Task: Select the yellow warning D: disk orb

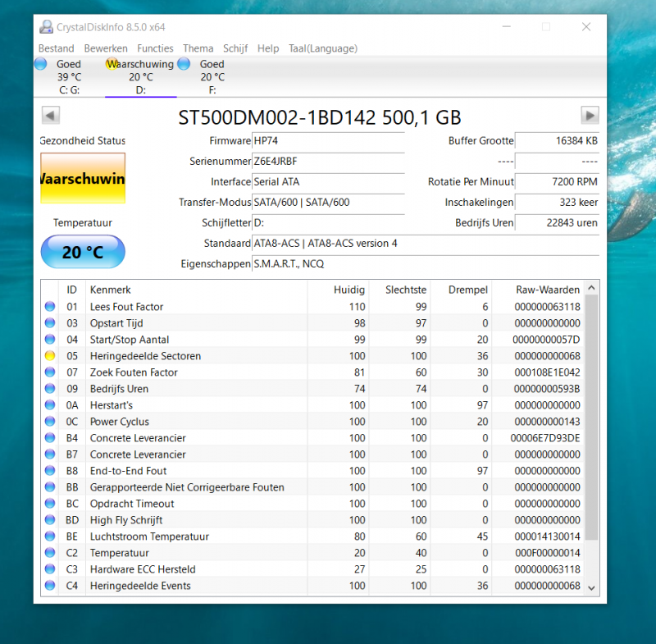Action: 112,64
